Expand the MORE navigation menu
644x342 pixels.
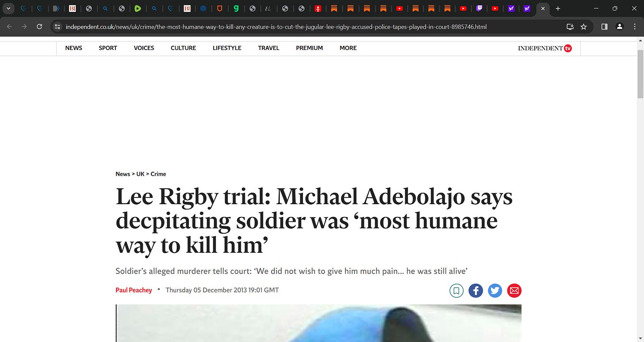tap(348, 48)
